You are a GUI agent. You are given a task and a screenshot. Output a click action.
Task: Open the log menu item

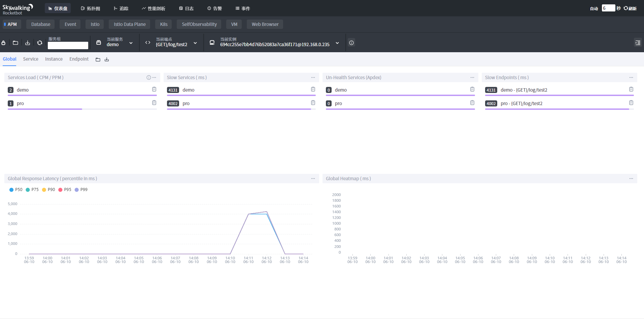pos(186,8)
